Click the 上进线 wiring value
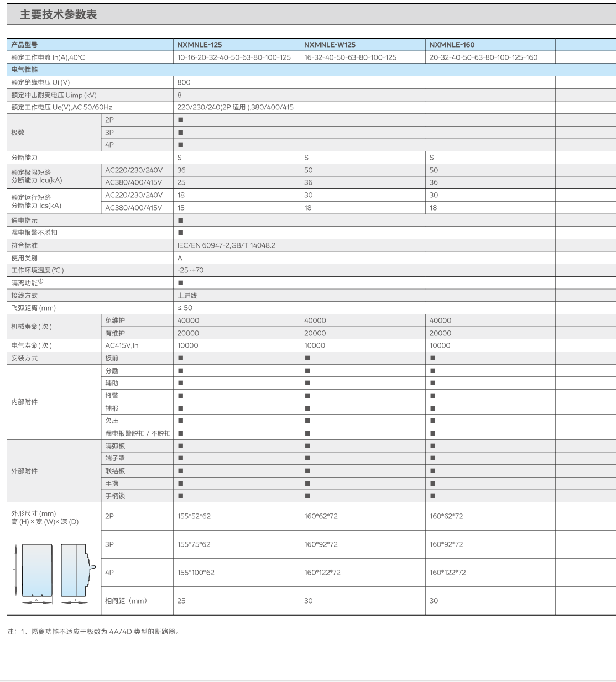The height and width of the screenshot is (682, 616). click(x=187, y=296)
